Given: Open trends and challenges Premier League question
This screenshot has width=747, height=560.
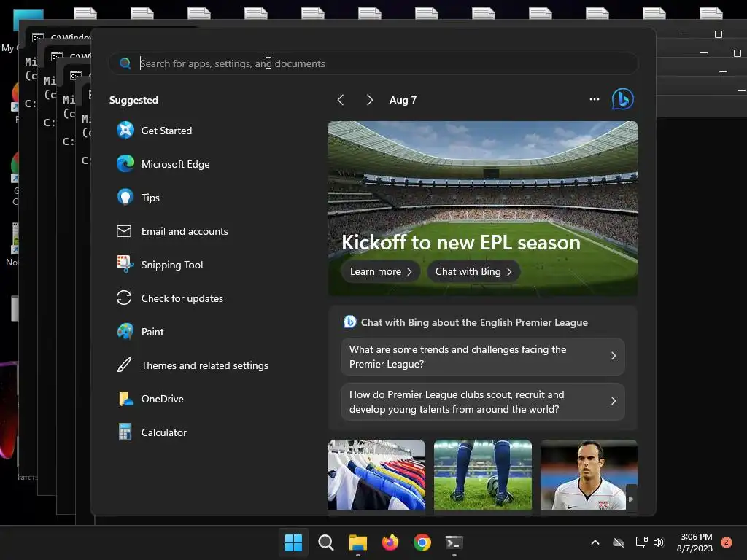Looking at the screenshot, I should [x=483, y=357].
